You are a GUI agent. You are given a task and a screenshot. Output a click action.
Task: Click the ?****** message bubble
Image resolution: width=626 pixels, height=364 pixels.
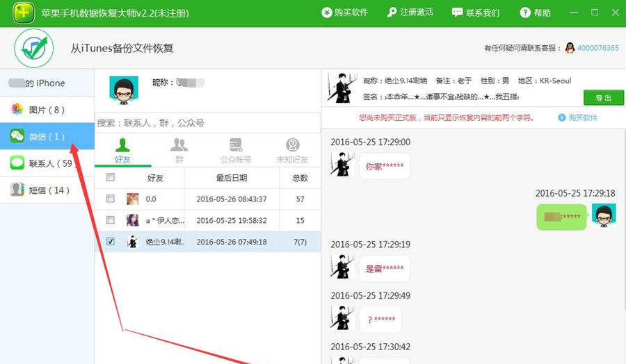coord(380,320)
